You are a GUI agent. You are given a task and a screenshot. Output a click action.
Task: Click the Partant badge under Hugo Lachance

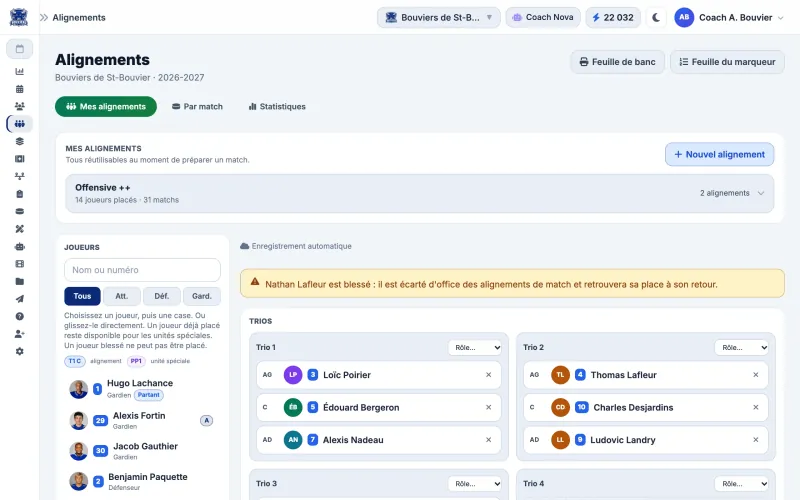(x=148, y=395)
